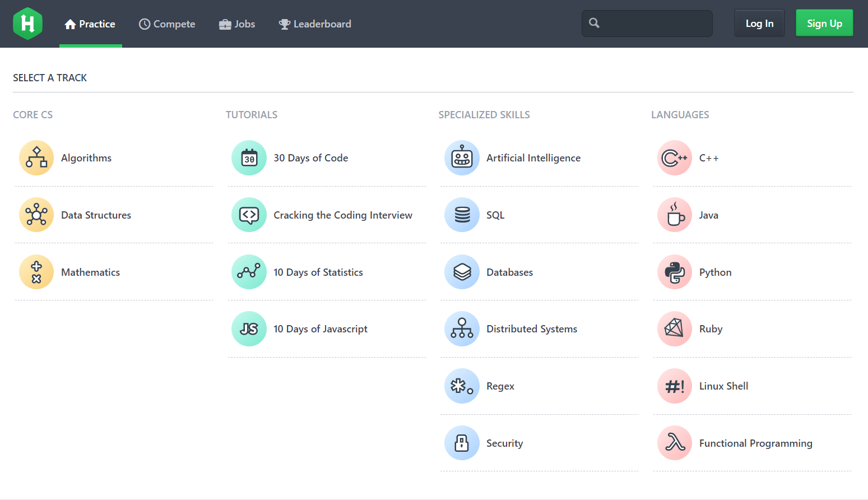
Task: Click the Functional Programming lambda icon
Action: [675, 443]
